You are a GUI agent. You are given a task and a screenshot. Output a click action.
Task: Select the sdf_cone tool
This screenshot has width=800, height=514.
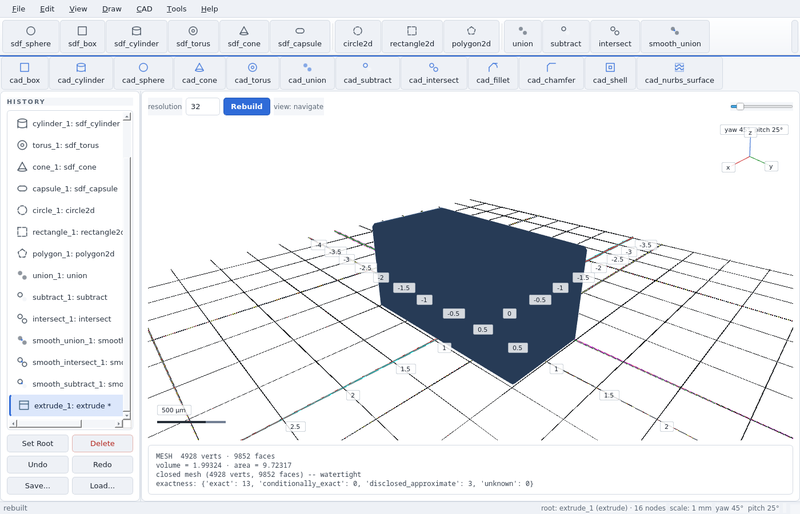(244, 37)
